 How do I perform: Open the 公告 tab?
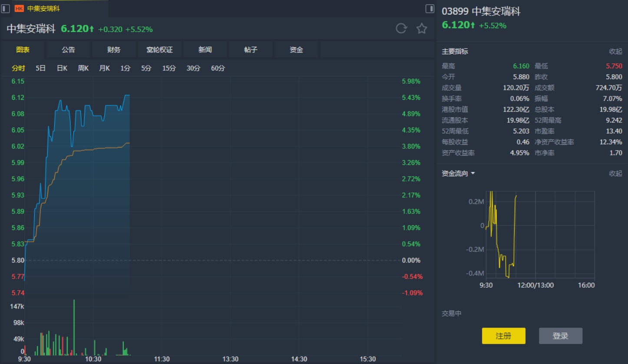point(68,50)
